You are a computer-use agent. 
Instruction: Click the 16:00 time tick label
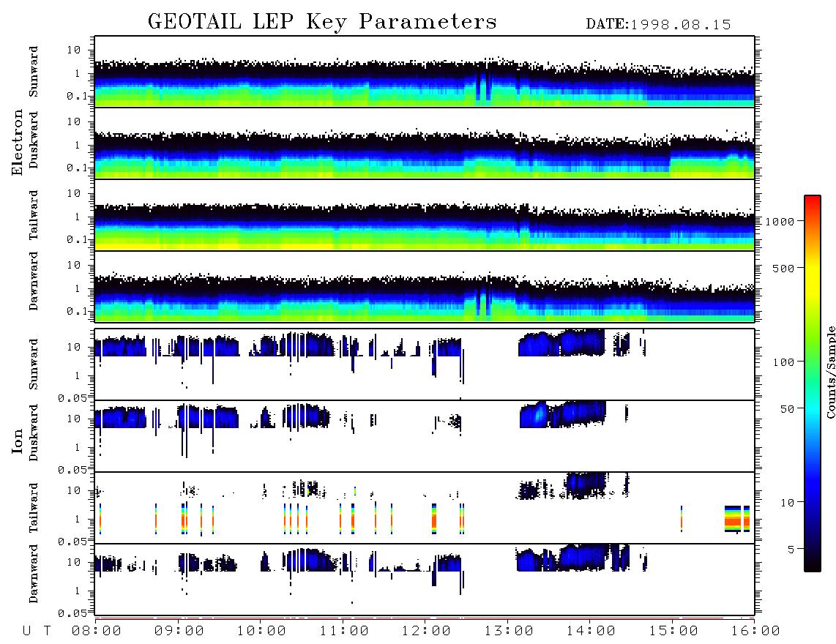[755, 631]
